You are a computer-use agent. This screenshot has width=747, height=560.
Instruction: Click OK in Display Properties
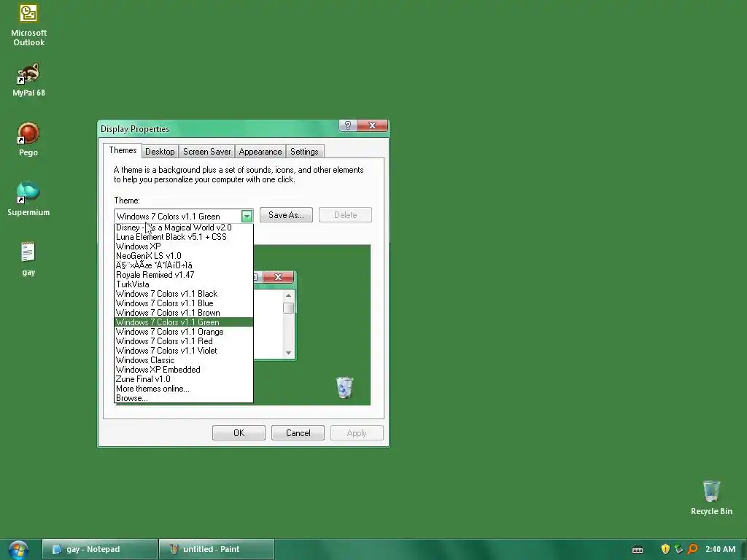tap(239, 433)
